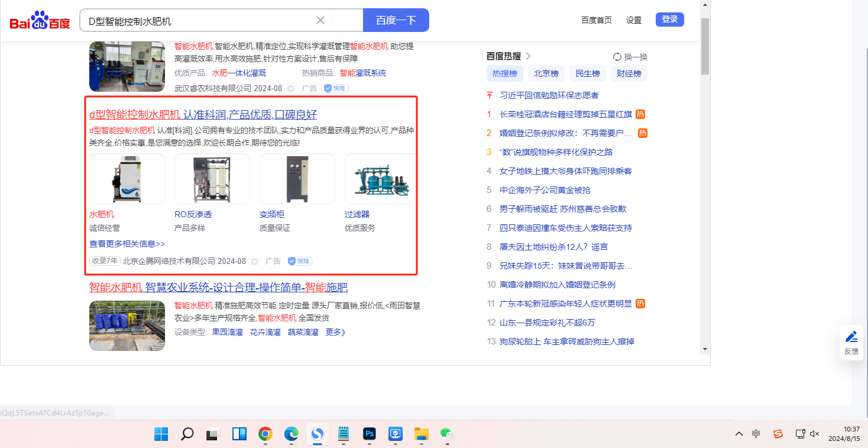The height and width of the screenshot is (448, 868).
Task: Open Photoshop from the taskbar
Action: [370, 434]
